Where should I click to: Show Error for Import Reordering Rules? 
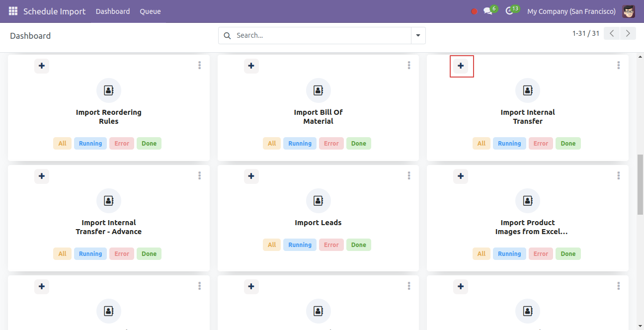[122, 143]
